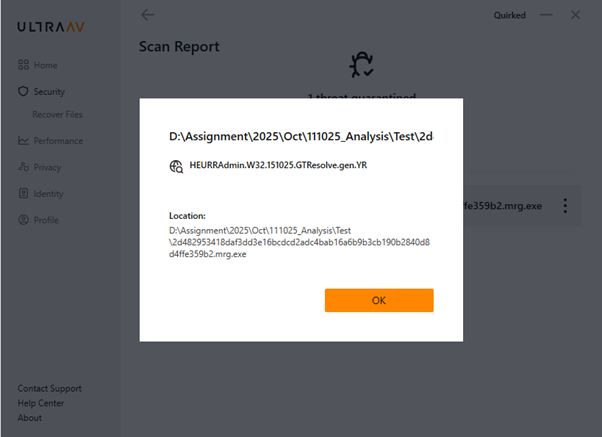602x437 pixels.
Task: Open three-dot menu for quarantined file
Action: (x=565, y=206)
